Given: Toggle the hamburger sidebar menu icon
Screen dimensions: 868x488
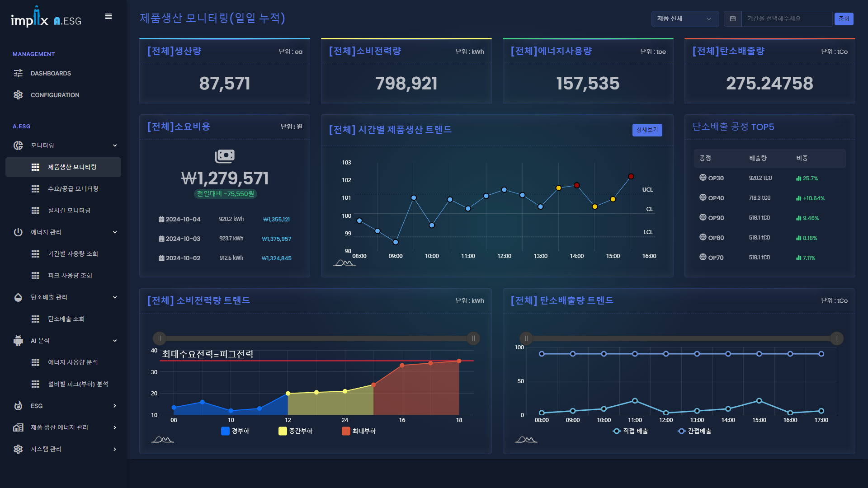Looking at the screenshot, I should pyautogui.click(x=108, y=16).
